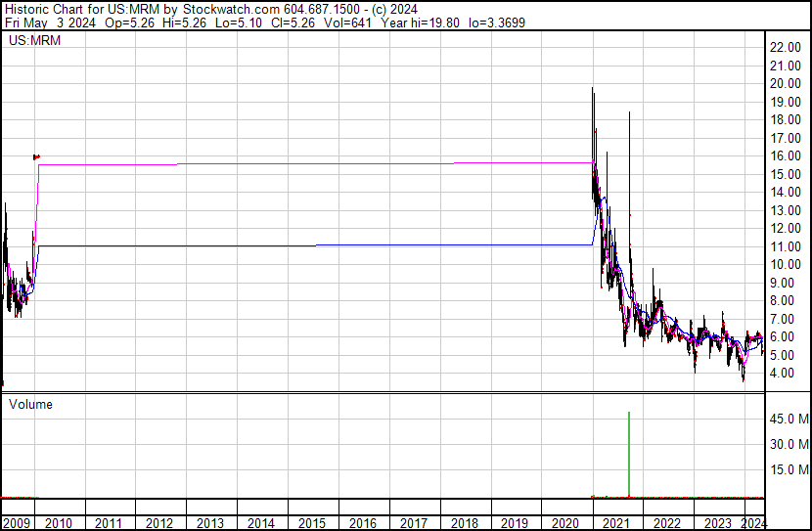Click the Volume panel label
The image size is (812, 531).
pos(30,404)
